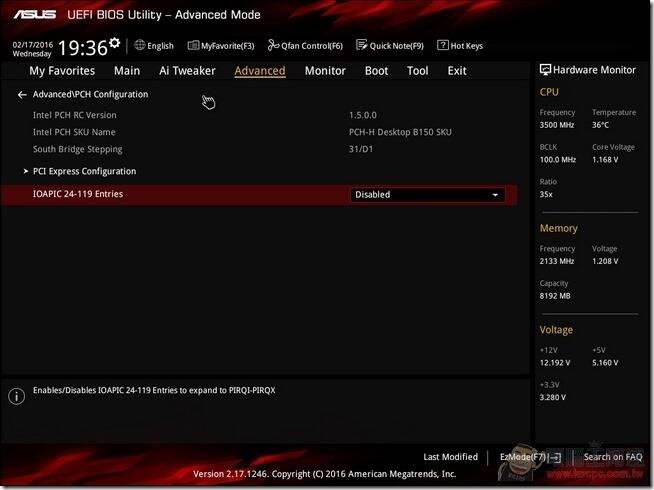Click the info icon beside the help text
654x490 pixels.
(17, 396)
